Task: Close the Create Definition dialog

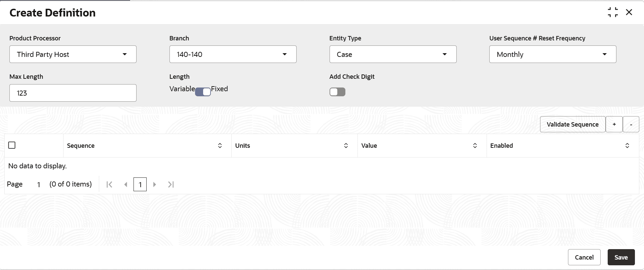Action: tap(629, 12)
